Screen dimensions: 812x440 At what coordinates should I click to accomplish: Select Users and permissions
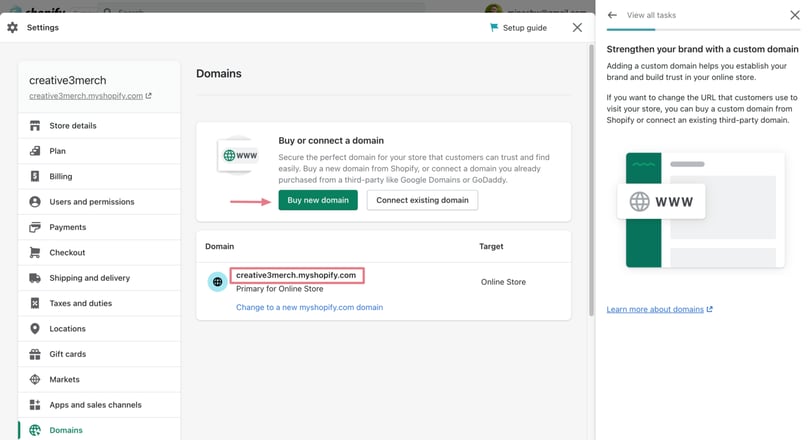[99, 202]
